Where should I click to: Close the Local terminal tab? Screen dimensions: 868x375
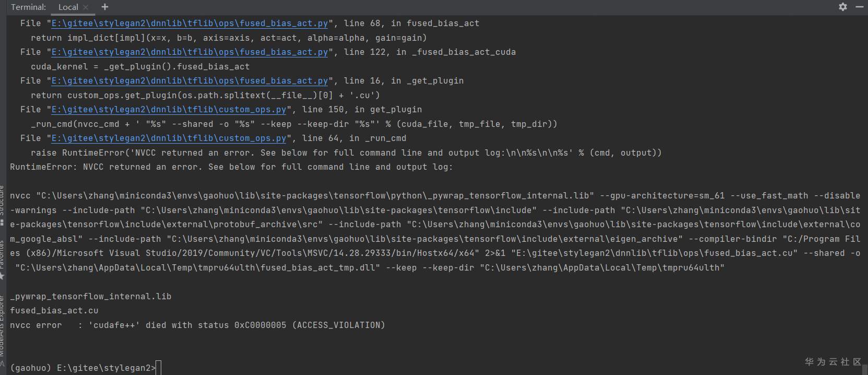(86, 7)
